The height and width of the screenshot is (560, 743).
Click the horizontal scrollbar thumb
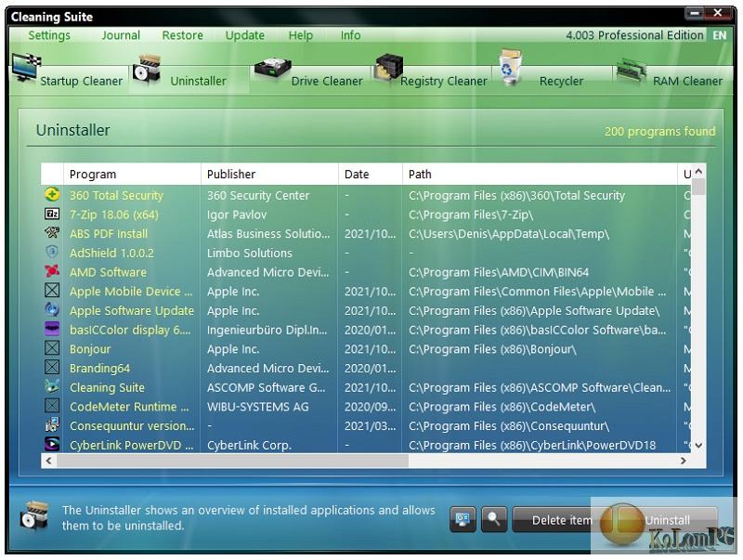(x=232, y=461)
